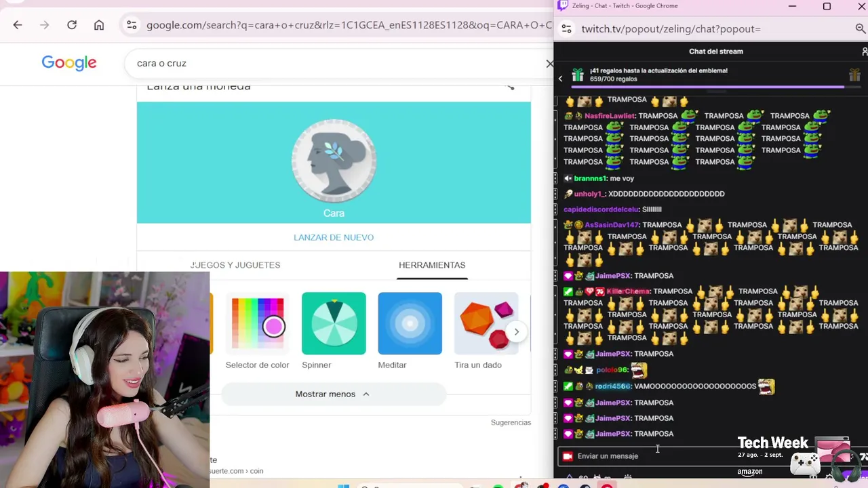
Task: Open the Selector de color tool
Action: (257, 331)
